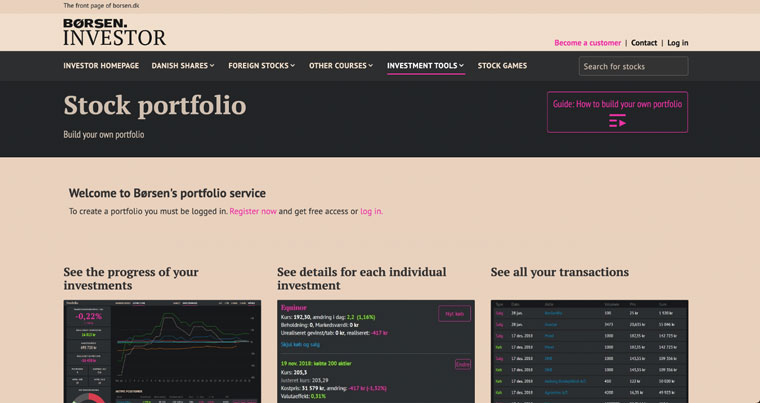Click the Børsen Investor logo

[x=114, y=32]
